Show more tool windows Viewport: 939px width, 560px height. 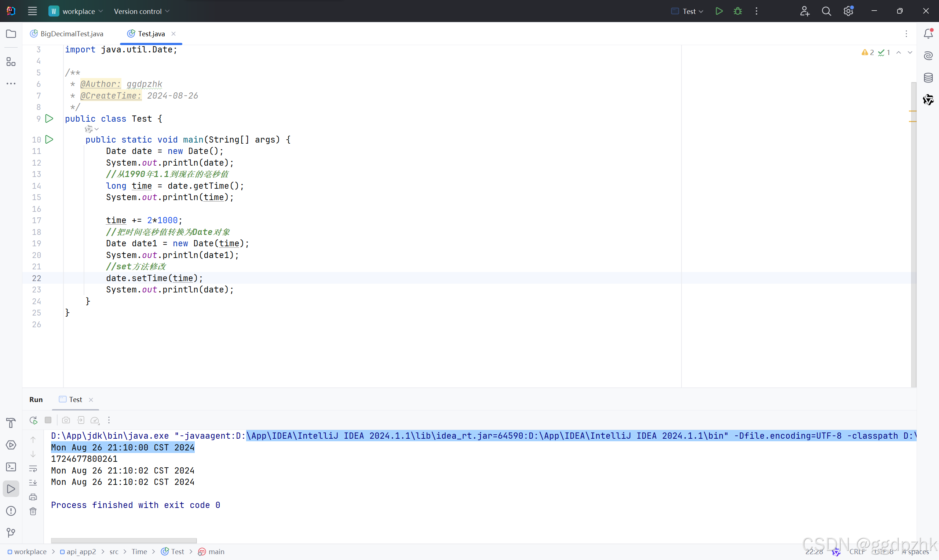11,84
